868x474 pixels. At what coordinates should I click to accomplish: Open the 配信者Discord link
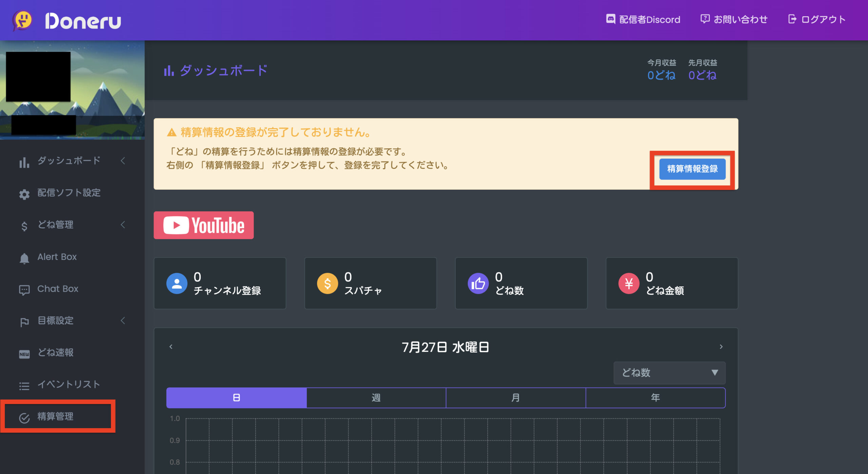[649, 19]
